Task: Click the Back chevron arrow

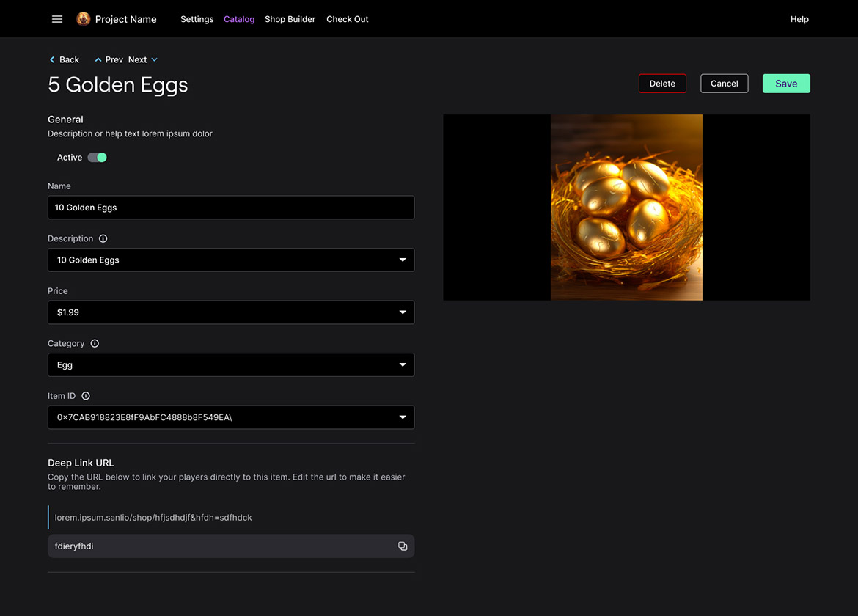Action: pyautogui.click(x=52, y=60)
